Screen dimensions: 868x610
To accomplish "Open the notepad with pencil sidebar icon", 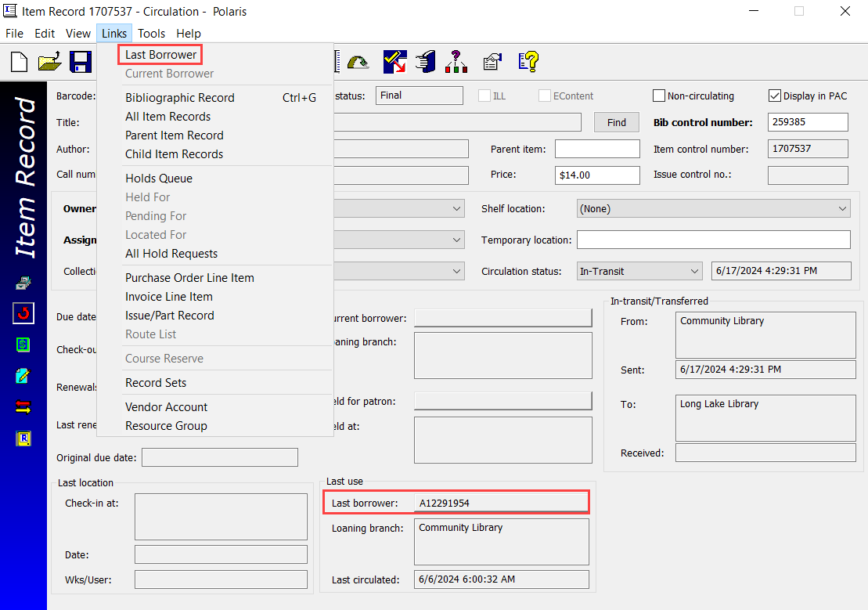I will pyautogui.click(x=23, y=376).
